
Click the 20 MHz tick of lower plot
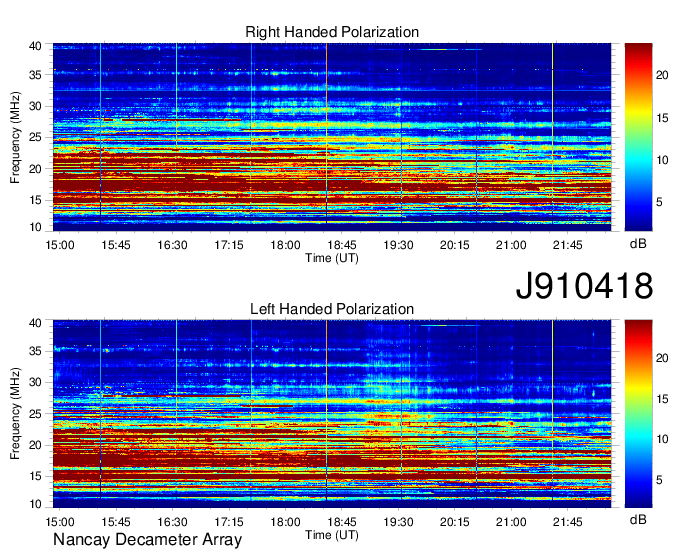[x=36, y=445]
